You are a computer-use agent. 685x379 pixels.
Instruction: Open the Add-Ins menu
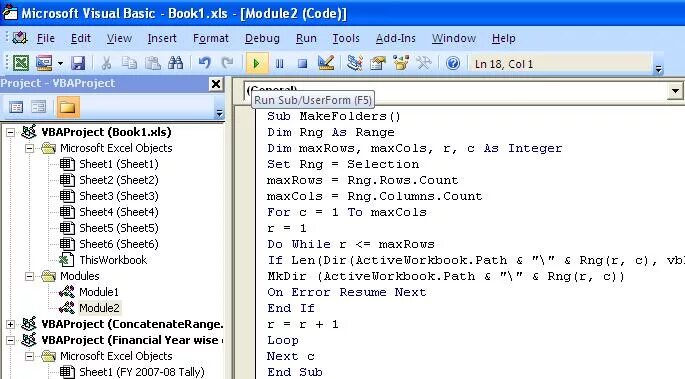(395, 38)
